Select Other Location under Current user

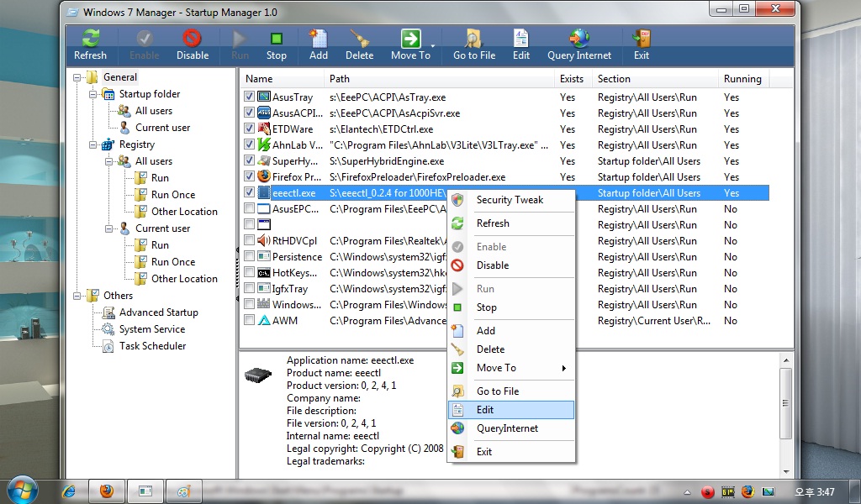point(184,279)
